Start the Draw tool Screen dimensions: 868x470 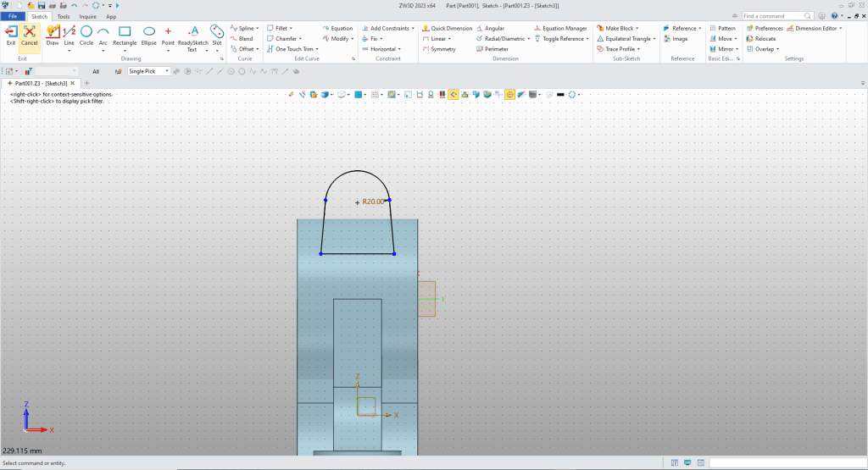pyautogui.click(x=53, y=35)
